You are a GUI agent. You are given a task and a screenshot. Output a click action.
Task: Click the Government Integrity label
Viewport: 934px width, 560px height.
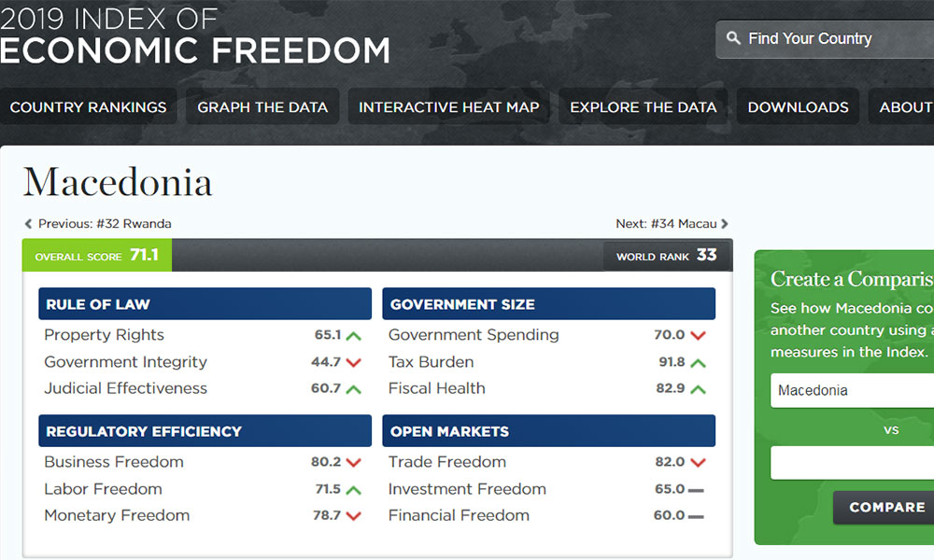click(x=126, y=362)
